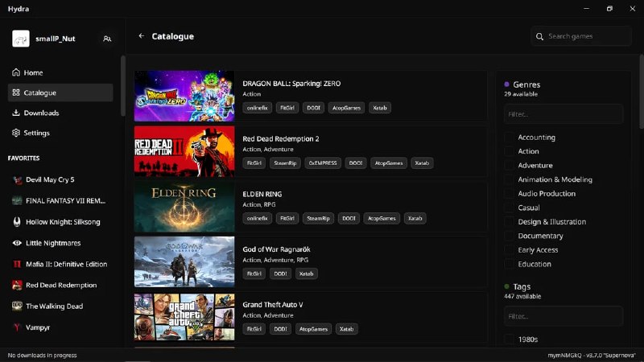Click the Search games field
This screenshot has width=644, height=362.
tap(581, 36)
